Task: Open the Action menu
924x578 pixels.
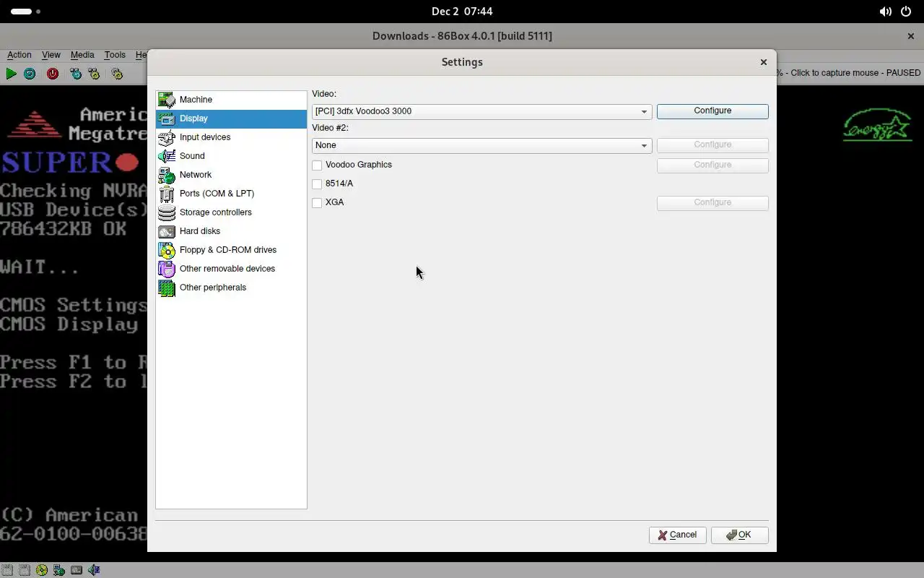Action: pyautogui.click(x=19, y=55)
